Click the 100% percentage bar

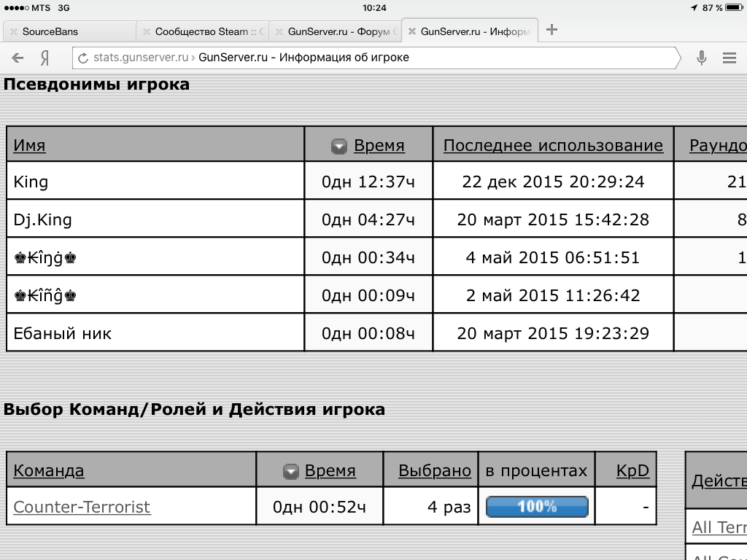[x=537, y=507]
